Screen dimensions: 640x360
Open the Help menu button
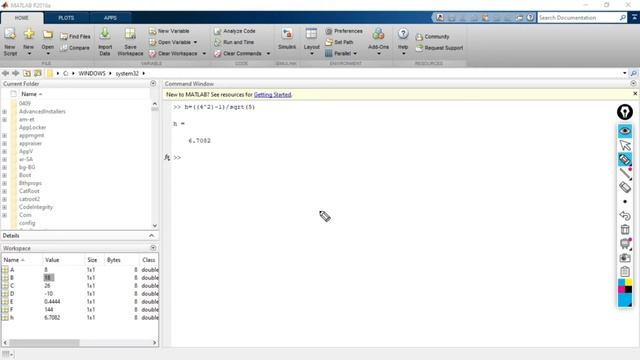[x=403, y=42]
